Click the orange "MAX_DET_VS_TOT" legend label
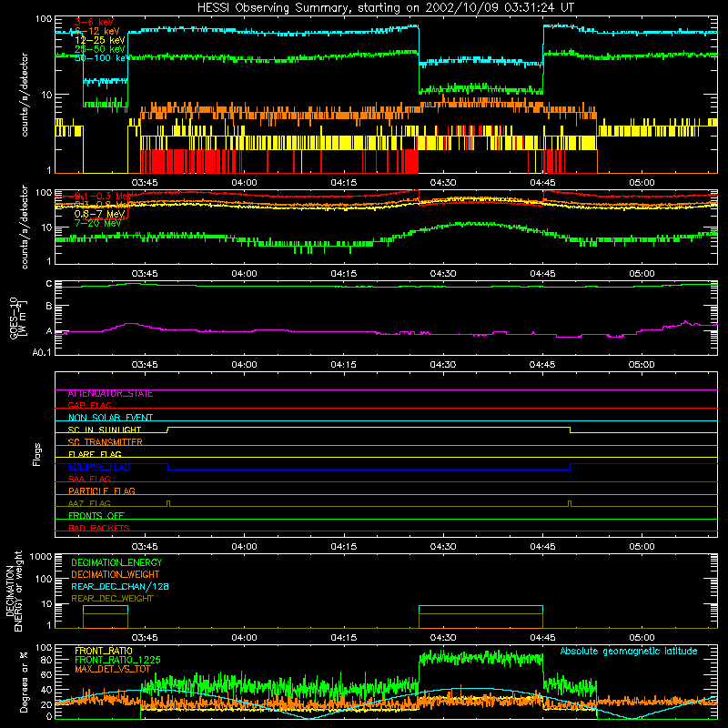 click(x=113, y=669)
